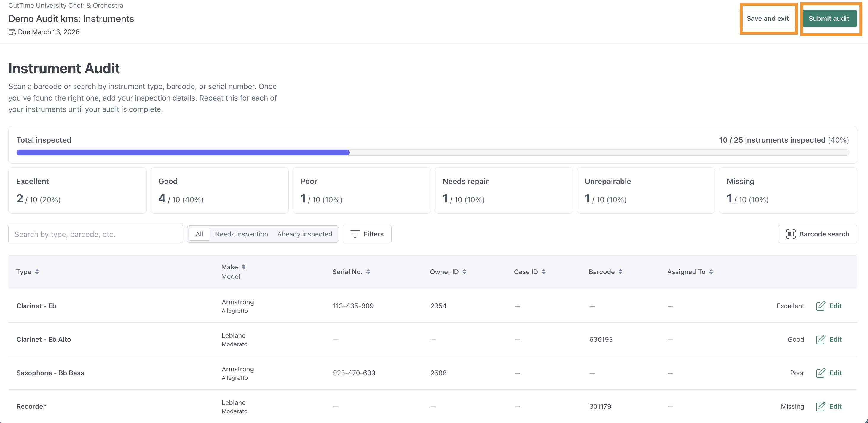Select the All segment filter
Image resolution: width=868 pixels, height=423 pixels.
[199, 234]
